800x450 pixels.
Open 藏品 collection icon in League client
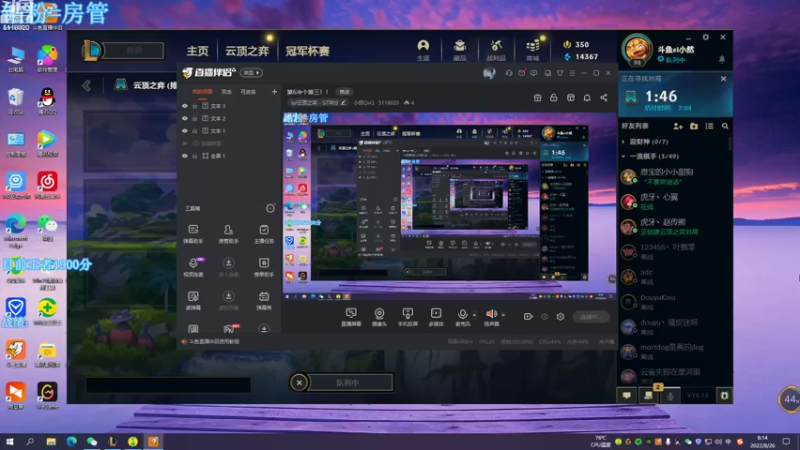click(x=460, y=50)
